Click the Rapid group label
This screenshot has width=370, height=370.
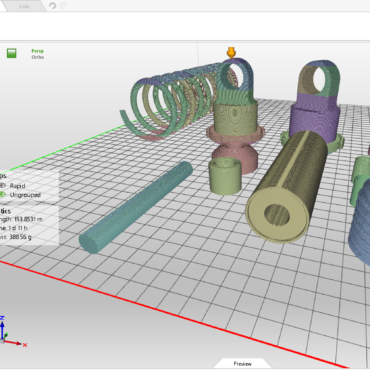(17, 186)
